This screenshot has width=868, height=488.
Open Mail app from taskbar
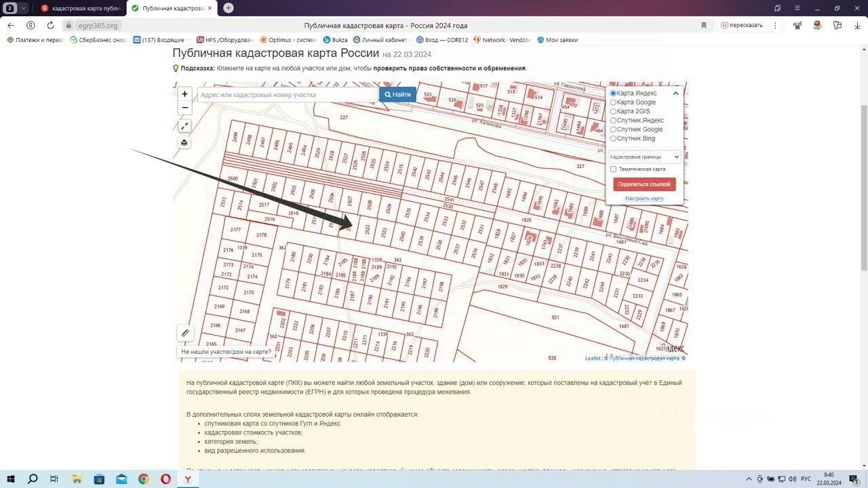121,479
